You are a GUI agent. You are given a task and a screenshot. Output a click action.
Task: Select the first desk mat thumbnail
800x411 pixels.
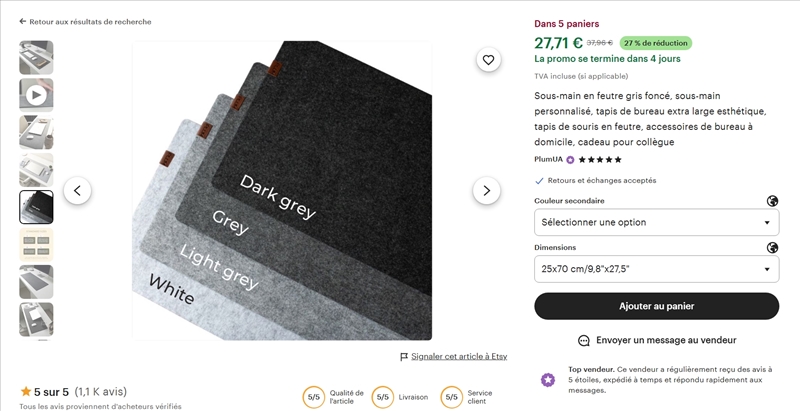coord(36,58)
